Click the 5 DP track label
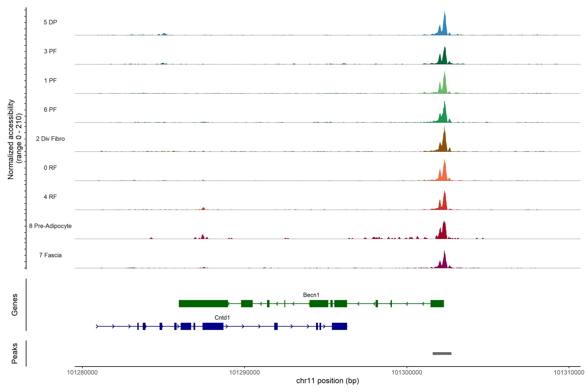The width and height of the screenshot is (588, 392). (x=50, y=22)
